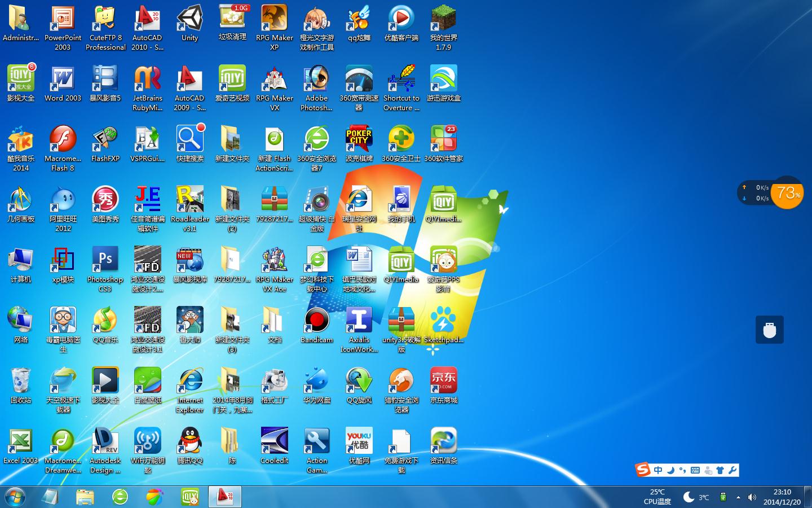The height and width of the screenshot is (508, 812).
Task: Open the iQIYI taskbar button
Action: point(190,497)
